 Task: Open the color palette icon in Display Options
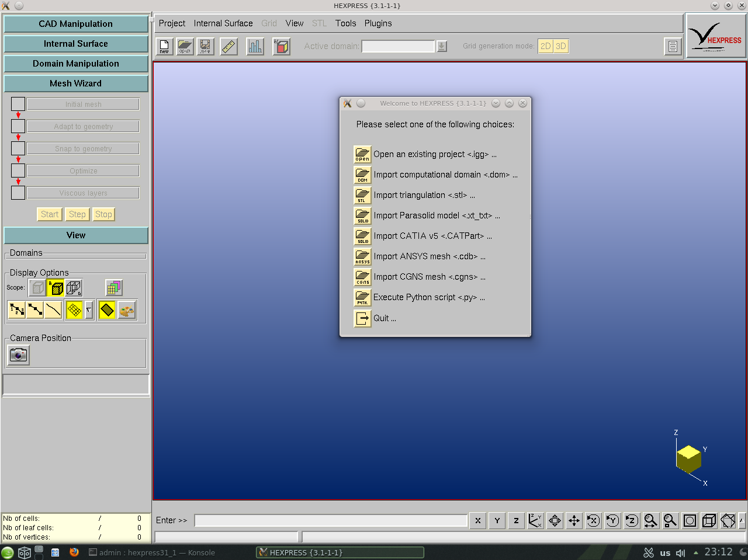127,310
